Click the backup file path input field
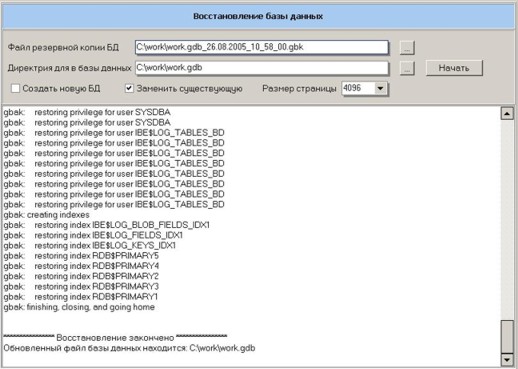This screenshot has height=369, width=518. (262, 47)
